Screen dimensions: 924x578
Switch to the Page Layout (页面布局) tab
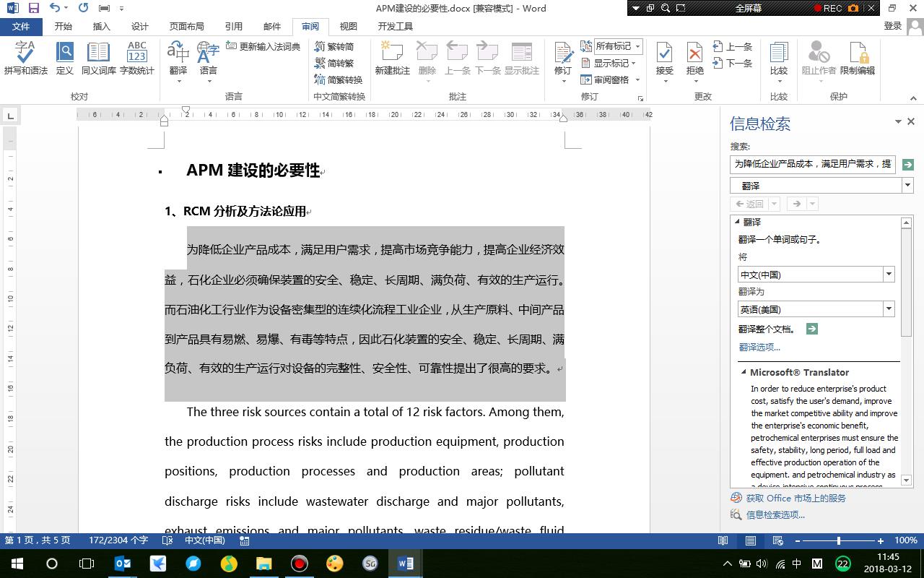pyautogui.click(x=186, y=27)
